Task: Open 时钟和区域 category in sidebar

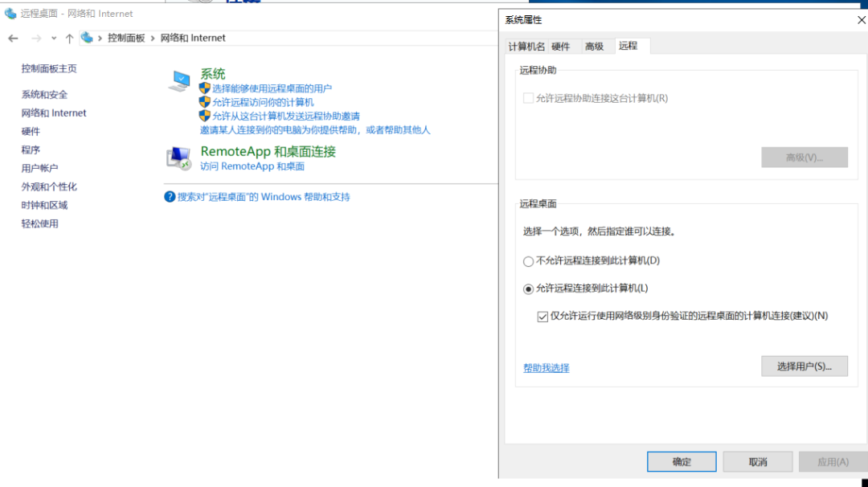Action: click(44, 205)
